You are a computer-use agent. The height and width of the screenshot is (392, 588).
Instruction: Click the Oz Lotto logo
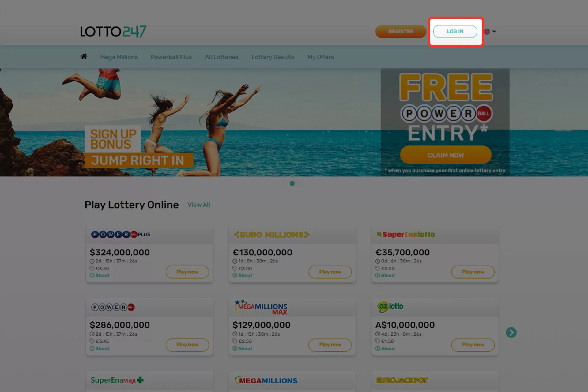[390, 307]
